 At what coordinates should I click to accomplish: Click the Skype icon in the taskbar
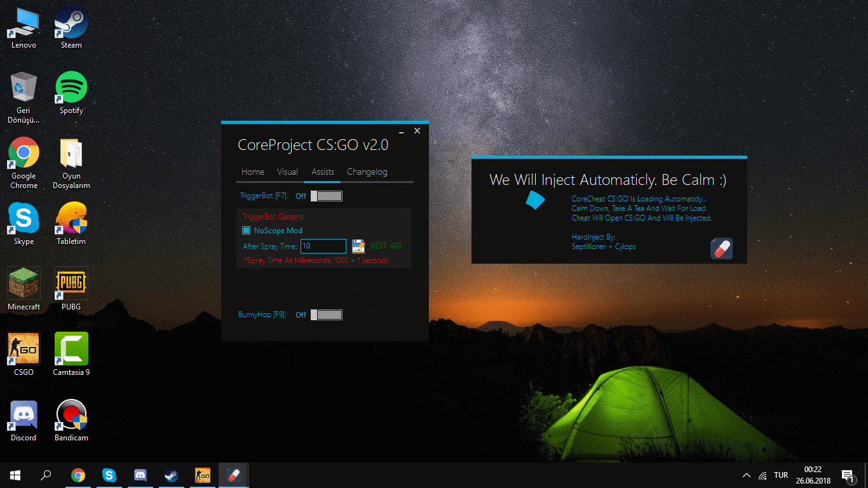tap(109, 475)
